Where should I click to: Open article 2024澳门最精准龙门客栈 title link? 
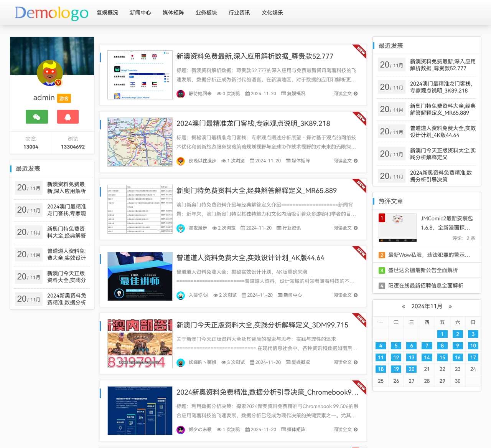click(x=253, y=124)
